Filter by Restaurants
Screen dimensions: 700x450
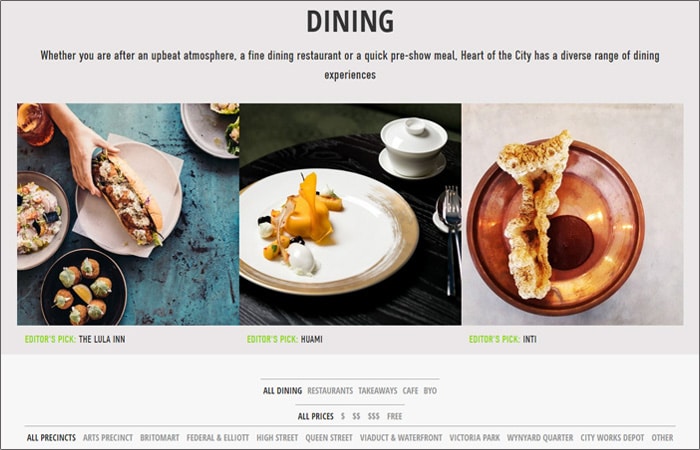330,391
